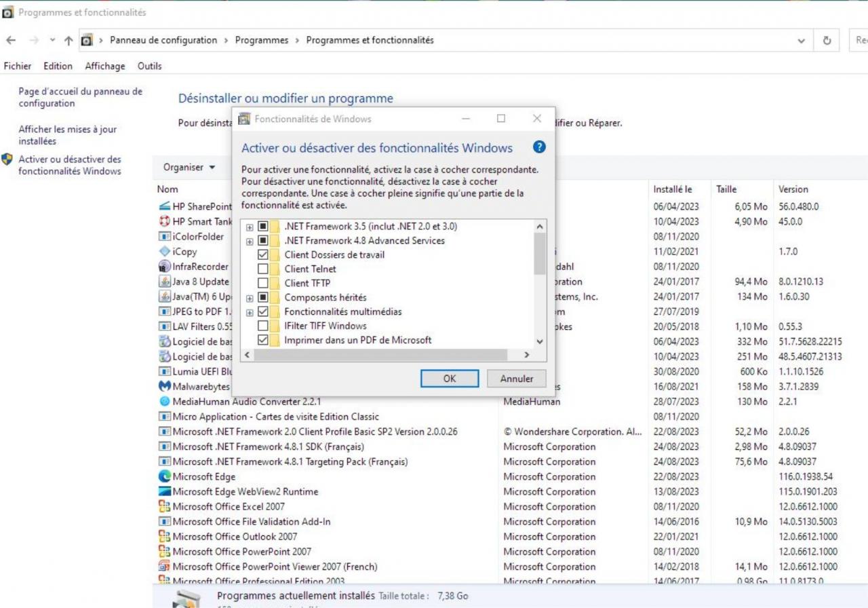Expand the .NET Framework 3.5 tree node
This screenshot has height=608, width=868.
(x=250, y=227)
